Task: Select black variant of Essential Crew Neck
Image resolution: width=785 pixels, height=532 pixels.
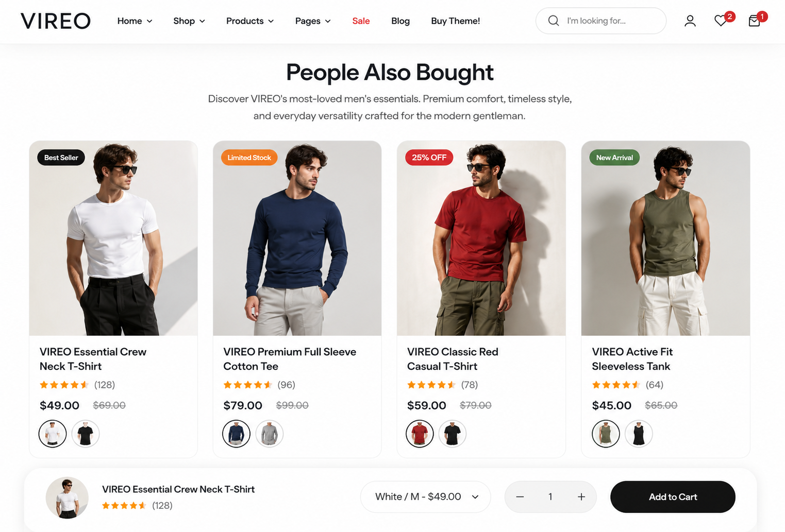Action: 86,434
